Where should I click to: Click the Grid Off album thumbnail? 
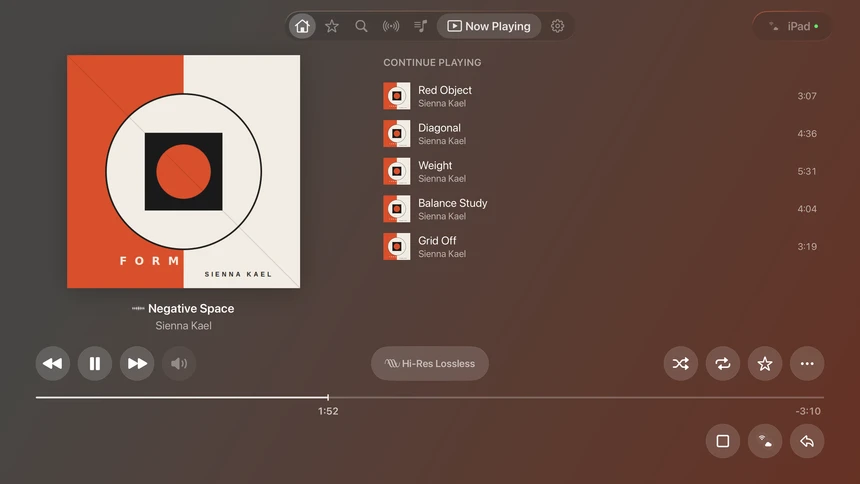(397, 246)
